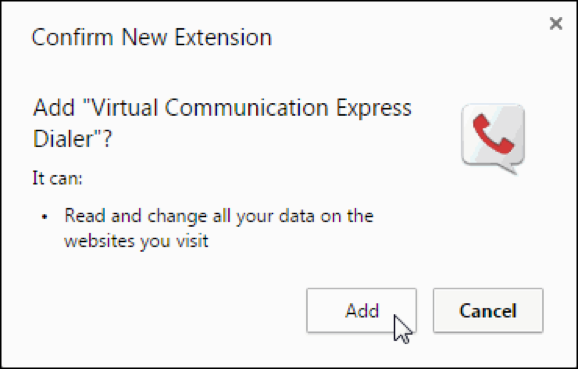Click the "Confirm New Extension" dialog title
578x369 pixels.
click(152, 38)
